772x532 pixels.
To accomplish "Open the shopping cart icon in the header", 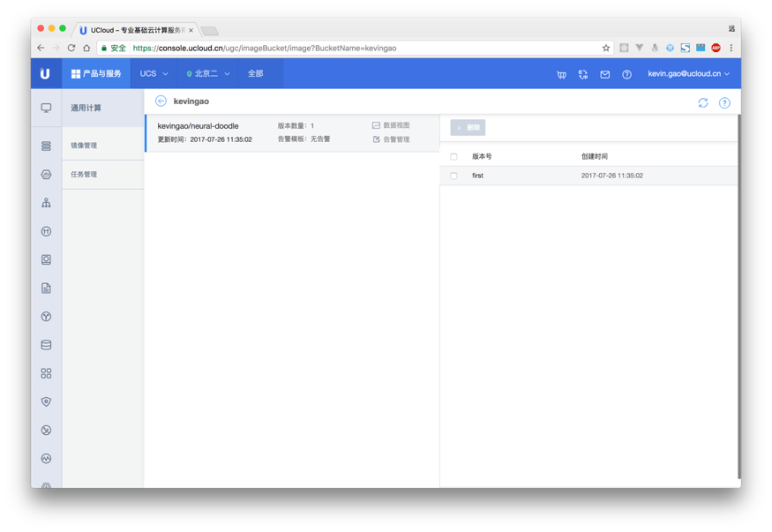I will tap(561, 74).
